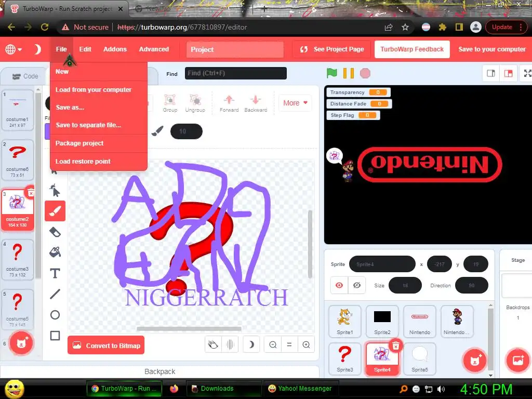Image resolution: width=532 pixels, height=399 pixels.
Task: Send the selection Backward
Action: pos(256,103)
